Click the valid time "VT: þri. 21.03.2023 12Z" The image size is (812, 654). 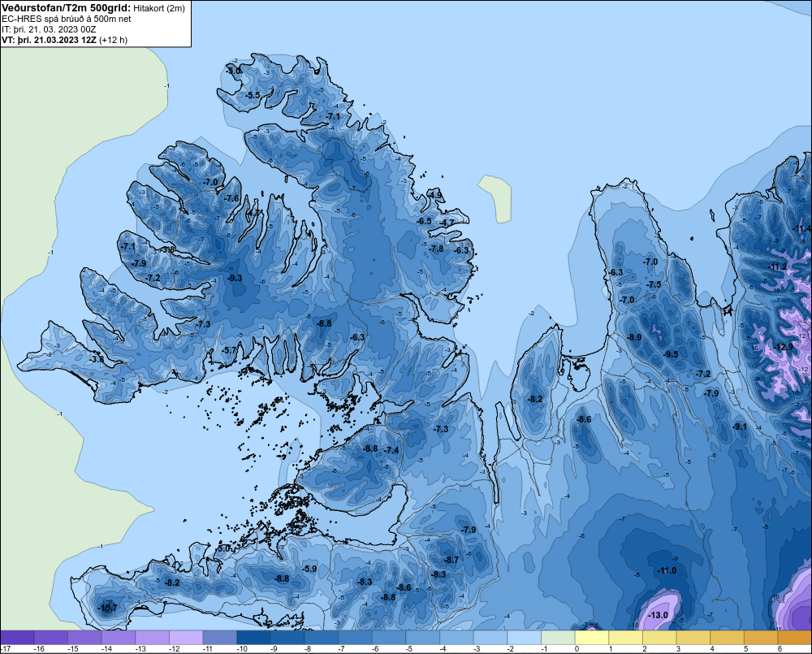tap(49, 40)
